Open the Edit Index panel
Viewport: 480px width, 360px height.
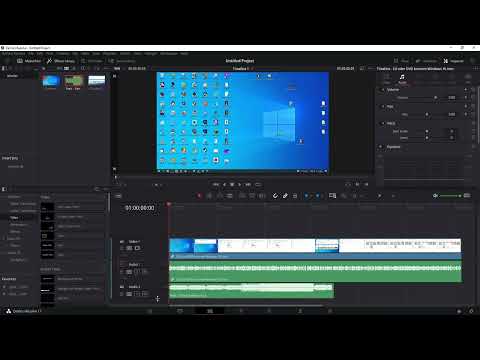coord(91,61)
